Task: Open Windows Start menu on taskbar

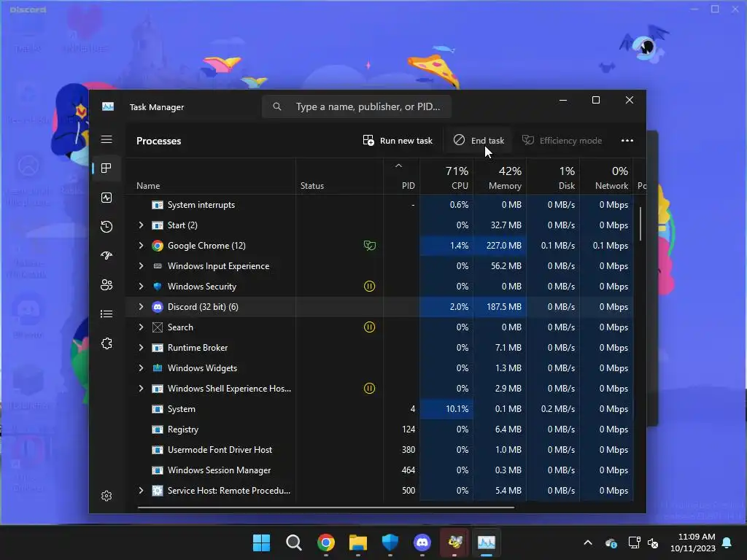Action: click(x=261, y=542)
